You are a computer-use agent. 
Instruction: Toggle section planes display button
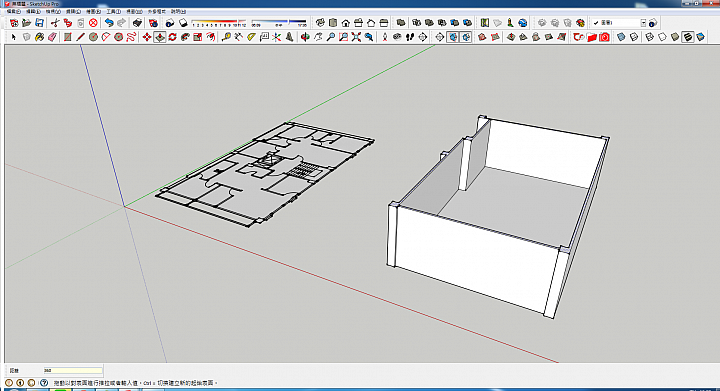[x=453, y=37]
